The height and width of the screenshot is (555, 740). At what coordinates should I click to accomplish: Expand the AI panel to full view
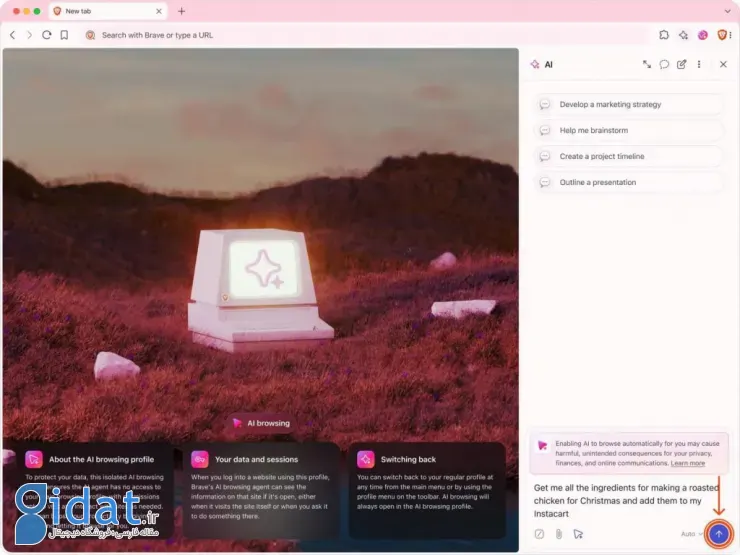coord(647,64)
